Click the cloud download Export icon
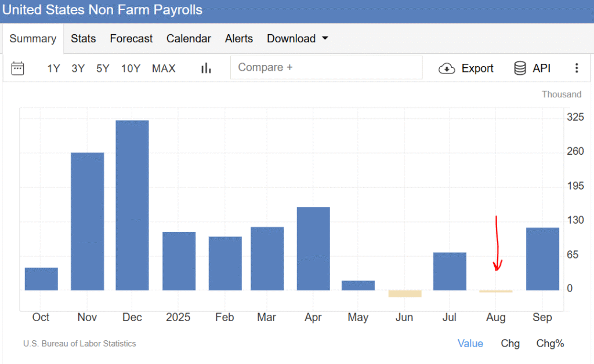Screen dimensions: 594x364 click(447, 68)
